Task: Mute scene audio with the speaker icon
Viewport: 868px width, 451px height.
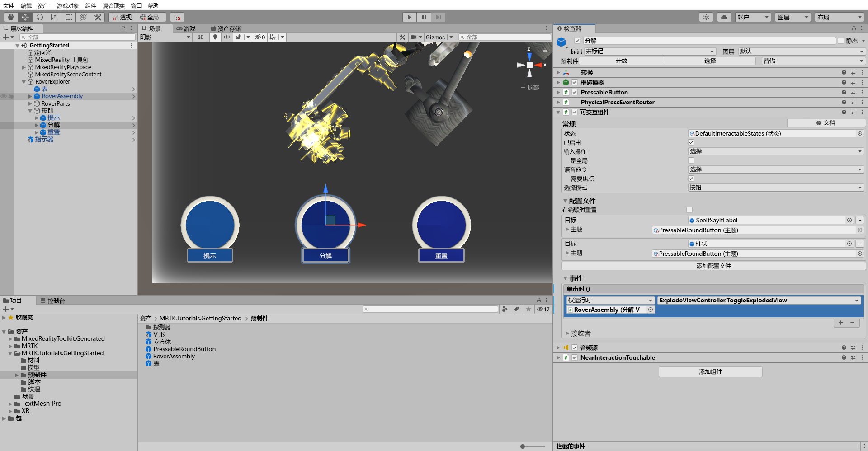Action: (x=226, y=37)
